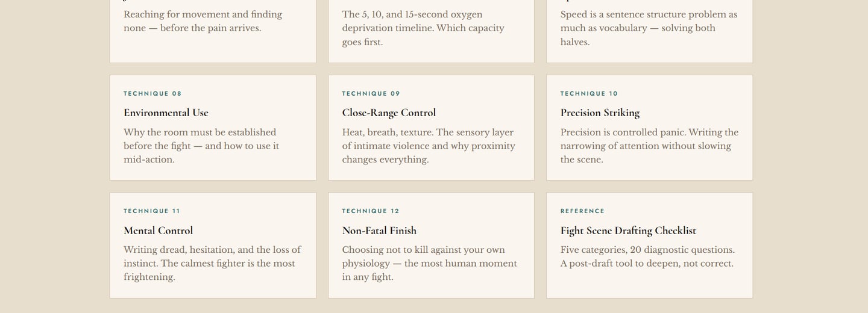868x313 pixels.
Task: Click the calmest fighter description text
Action: [212, 263]
